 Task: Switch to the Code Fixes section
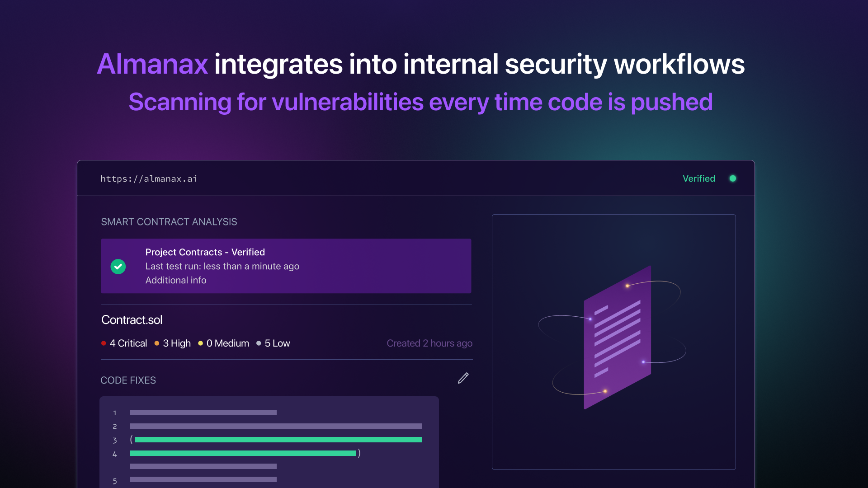128,380
